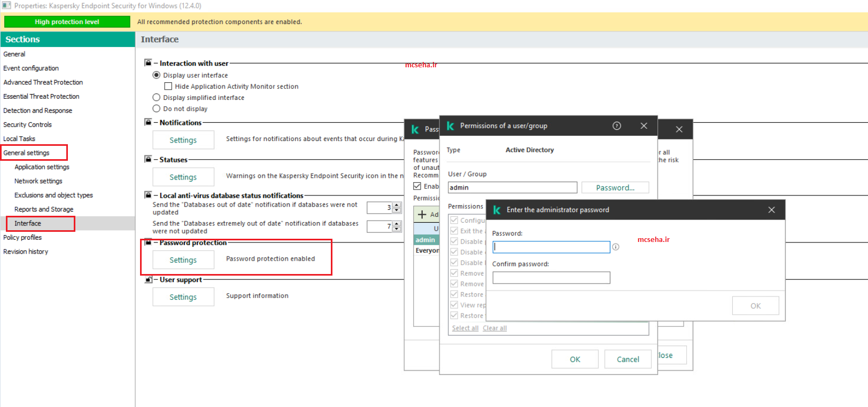Toggle the lock icon beside Notifications
This screenshot has width=868, height=407.
148,122
